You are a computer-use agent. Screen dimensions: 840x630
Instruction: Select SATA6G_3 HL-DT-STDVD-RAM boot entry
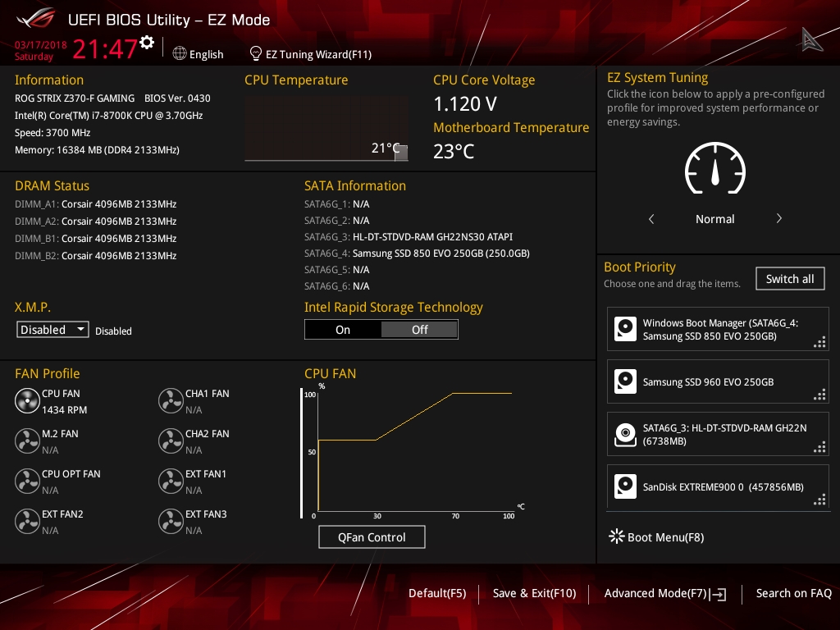click(718, 434)
